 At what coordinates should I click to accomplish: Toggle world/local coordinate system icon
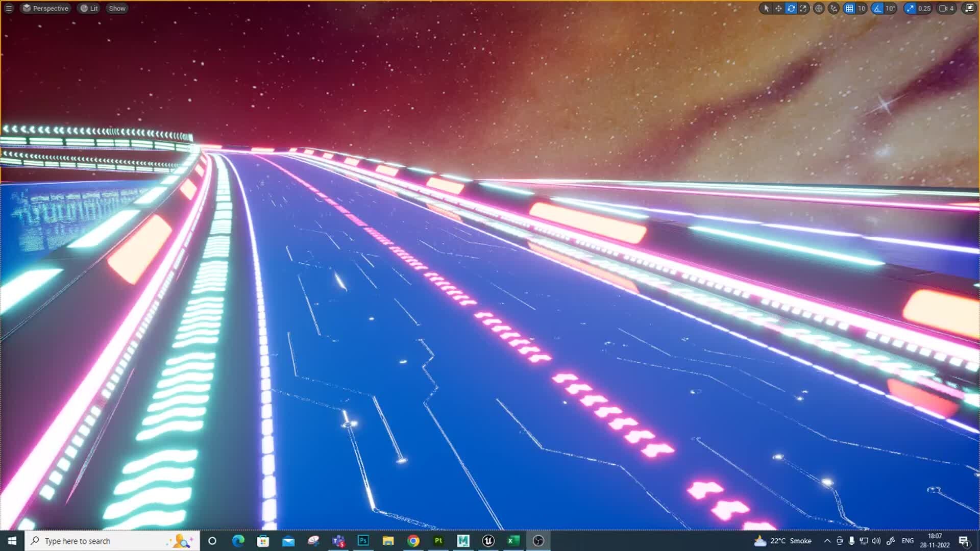[818, 8]
